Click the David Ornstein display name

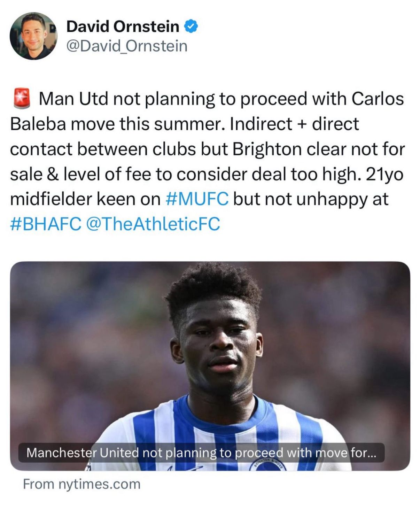[123, 26]
